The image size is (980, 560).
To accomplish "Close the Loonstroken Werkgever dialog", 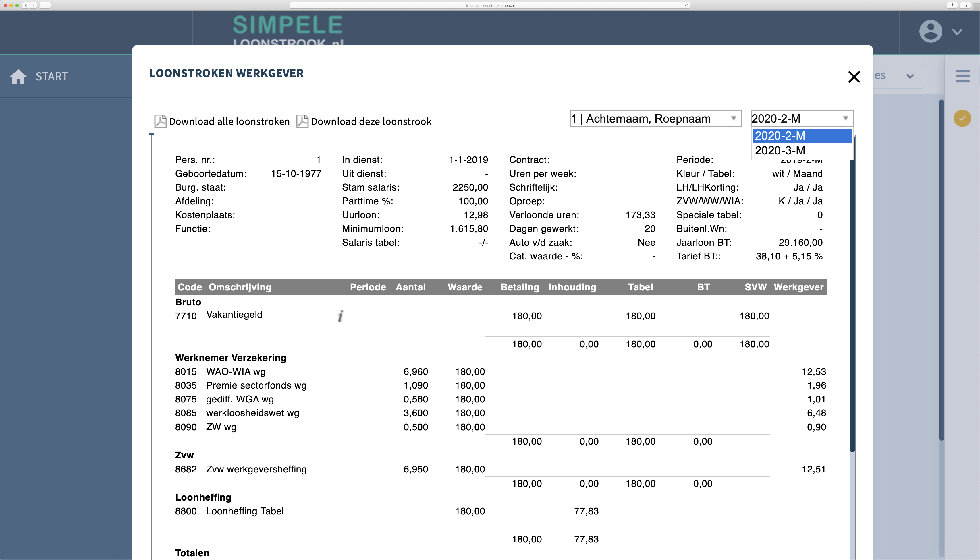I will click(x=854, y=77).
